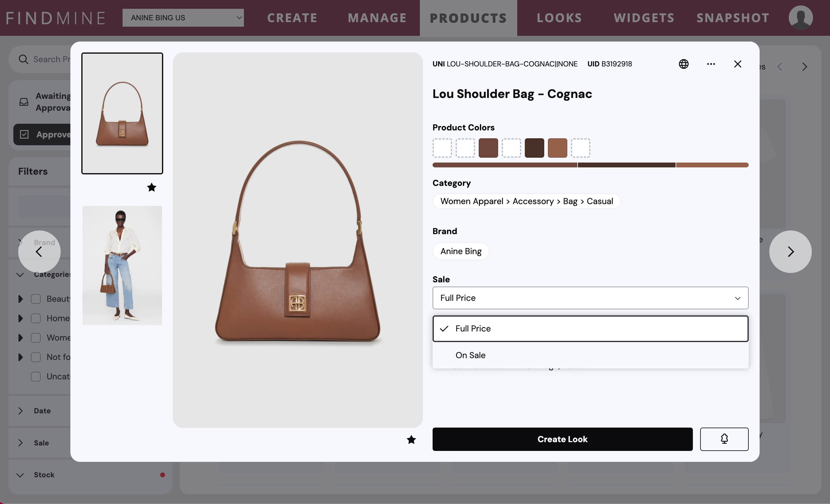This screenshot has width=830, height=504.
Task: Open the user profile avatar
Action: coord(800,18)
